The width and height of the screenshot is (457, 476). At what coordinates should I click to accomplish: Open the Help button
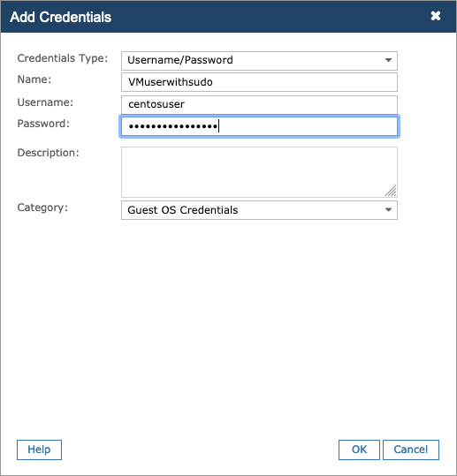[x=39, y=450]
